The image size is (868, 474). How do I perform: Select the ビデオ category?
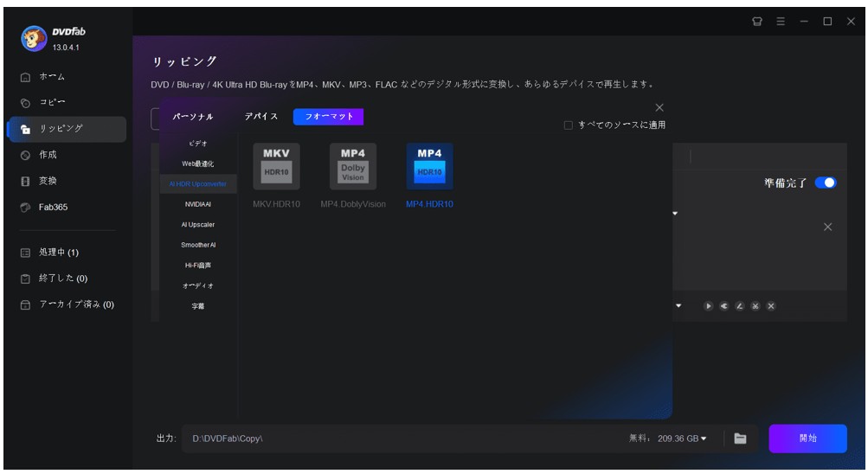pyautogui.click(x=198, y=144)
